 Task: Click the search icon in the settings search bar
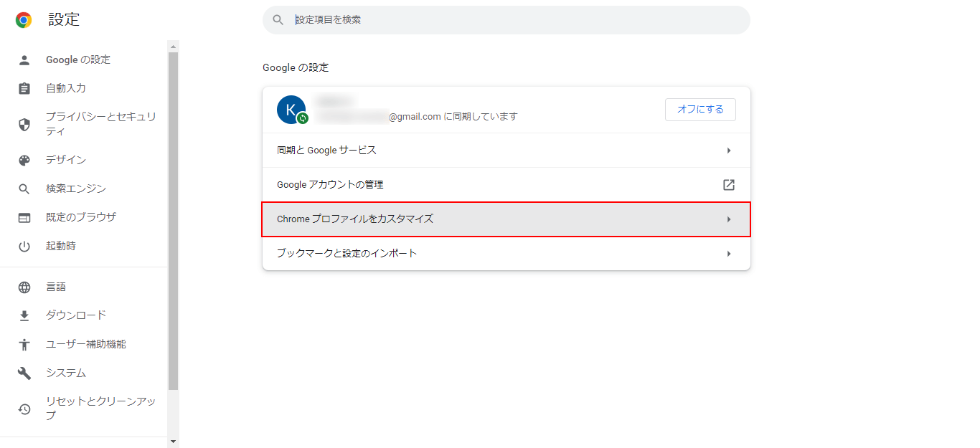click(x=278, y=20)
